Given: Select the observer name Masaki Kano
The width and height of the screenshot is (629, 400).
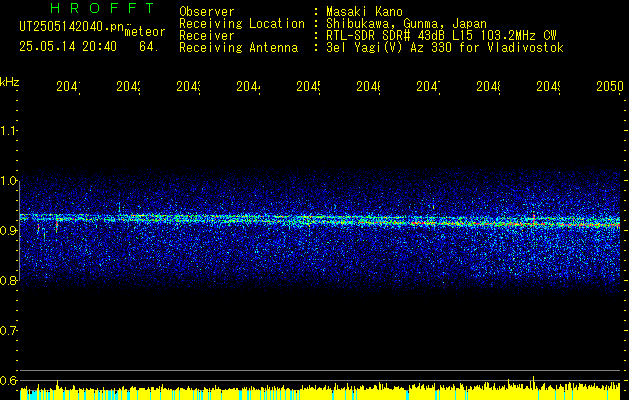Looking at the screenshot, I should coord(364,12).
